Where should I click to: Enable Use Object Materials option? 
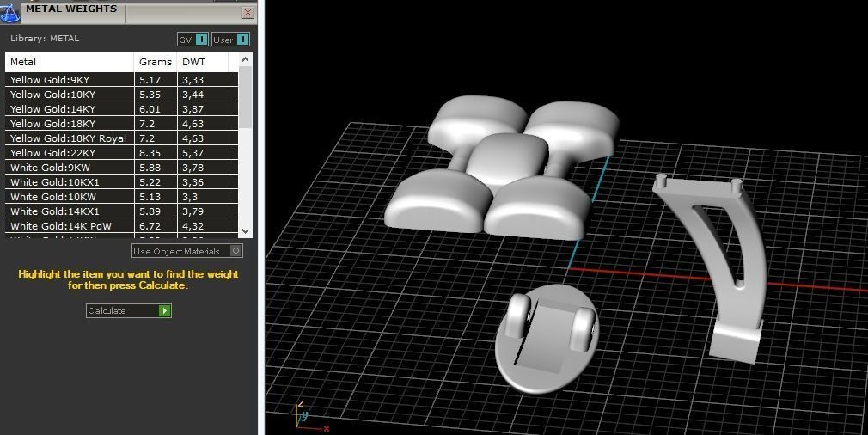[187, 251]
